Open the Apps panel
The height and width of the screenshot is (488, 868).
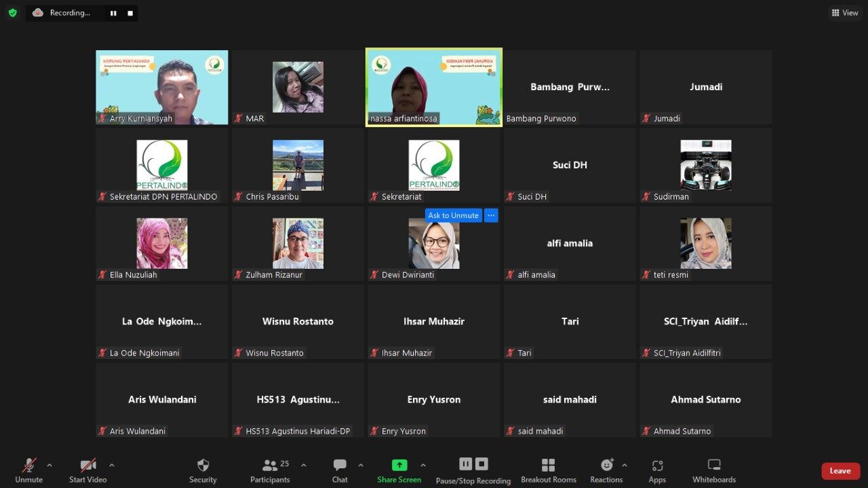point(657,470)
